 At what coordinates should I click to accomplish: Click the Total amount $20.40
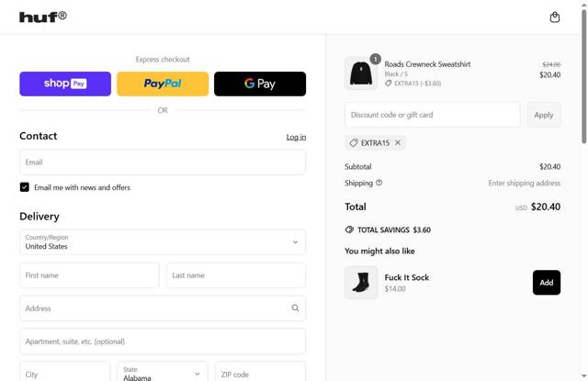pyautogui.click(x=546, y=207)
